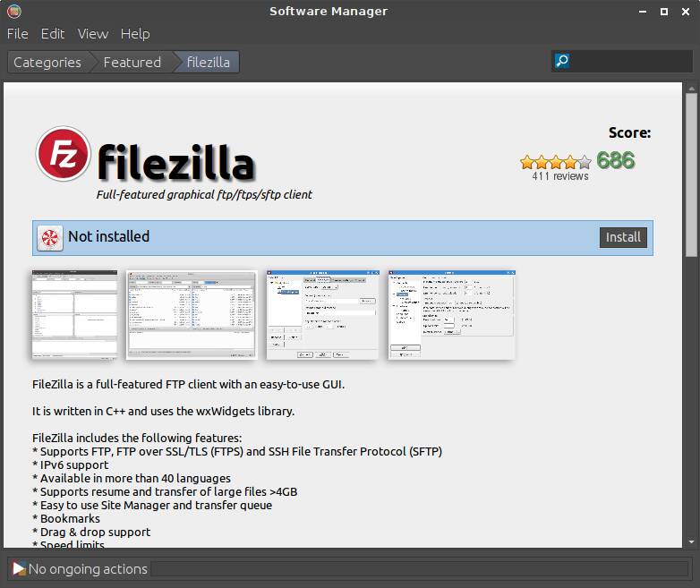Viewport: 700px width, 588px height.
Task: Click the Score: label
Action: tap(629, 132)
